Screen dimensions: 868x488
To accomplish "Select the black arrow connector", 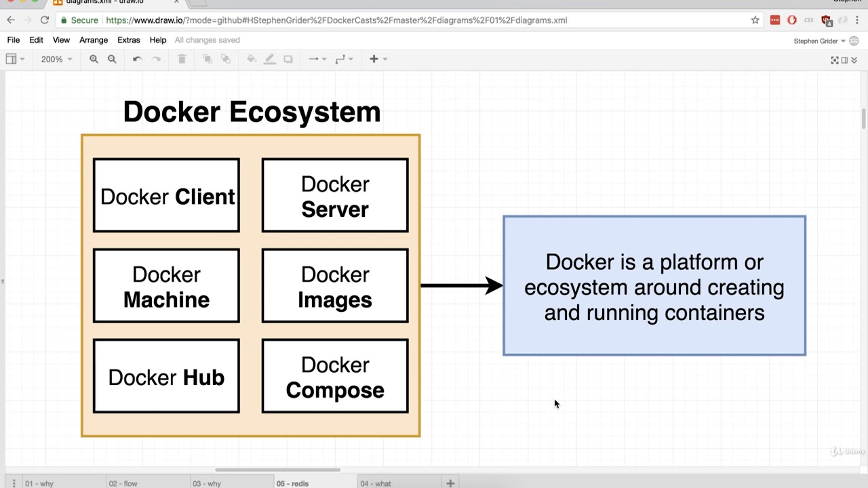I will [461, 285].
